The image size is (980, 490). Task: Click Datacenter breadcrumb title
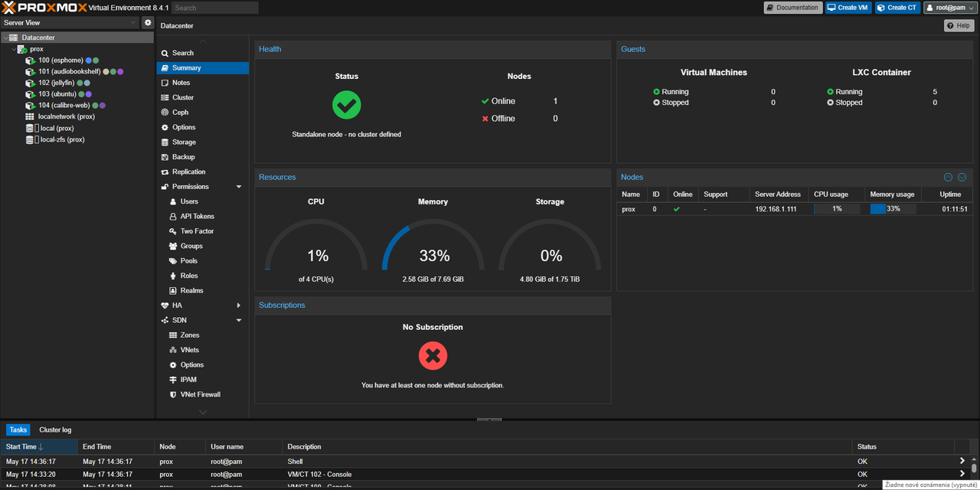[177, 26]
